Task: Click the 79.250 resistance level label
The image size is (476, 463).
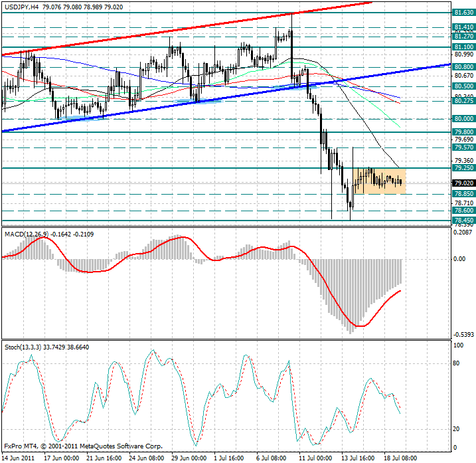Action: (462, 168)
